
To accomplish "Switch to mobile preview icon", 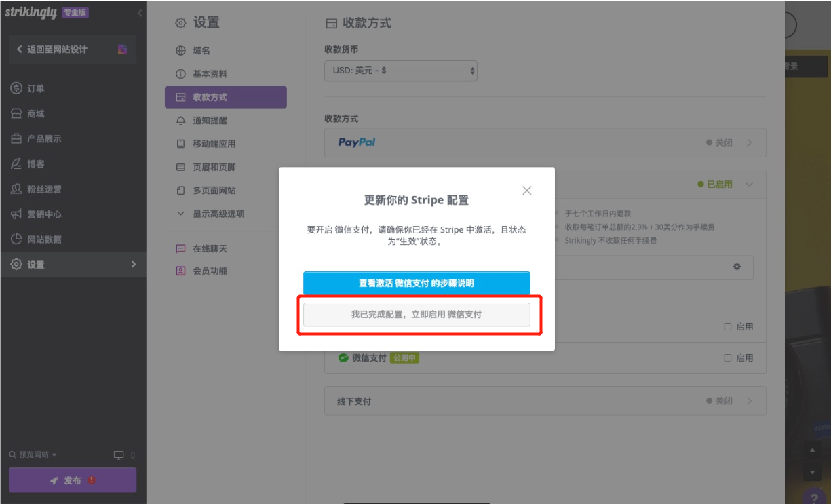I will (x=133, y=455).
